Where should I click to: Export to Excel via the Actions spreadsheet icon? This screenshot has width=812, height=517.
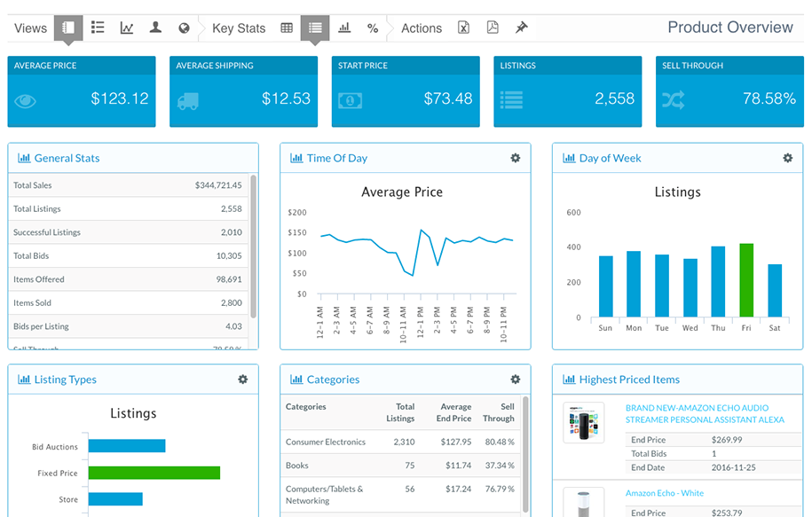463,27
